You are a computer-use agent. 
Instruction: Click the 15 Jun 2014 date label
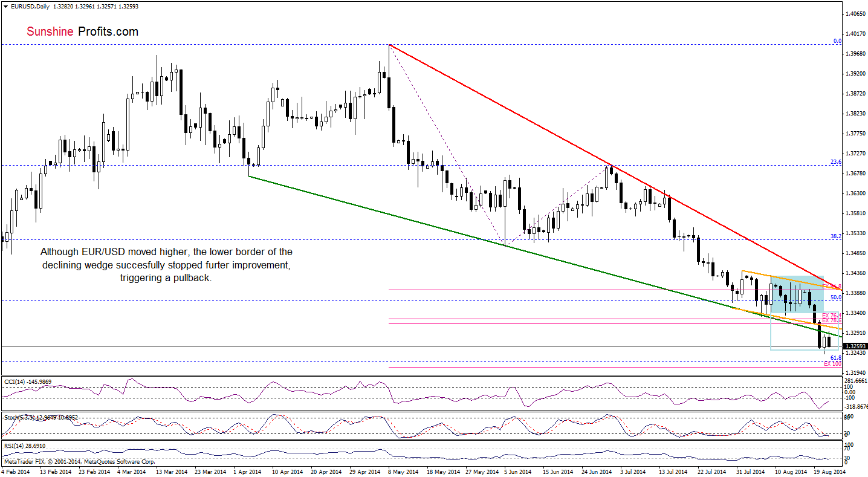pos(558,471)
